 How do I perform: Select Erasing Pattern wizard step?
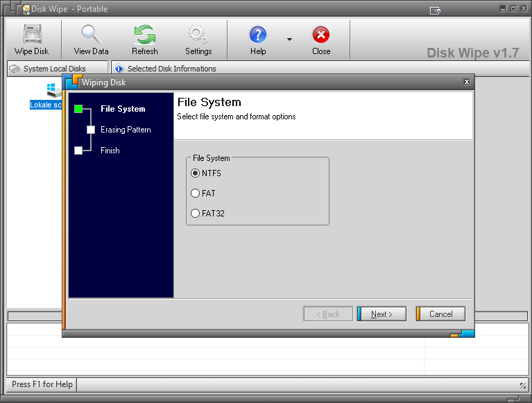tap(126, 130)
